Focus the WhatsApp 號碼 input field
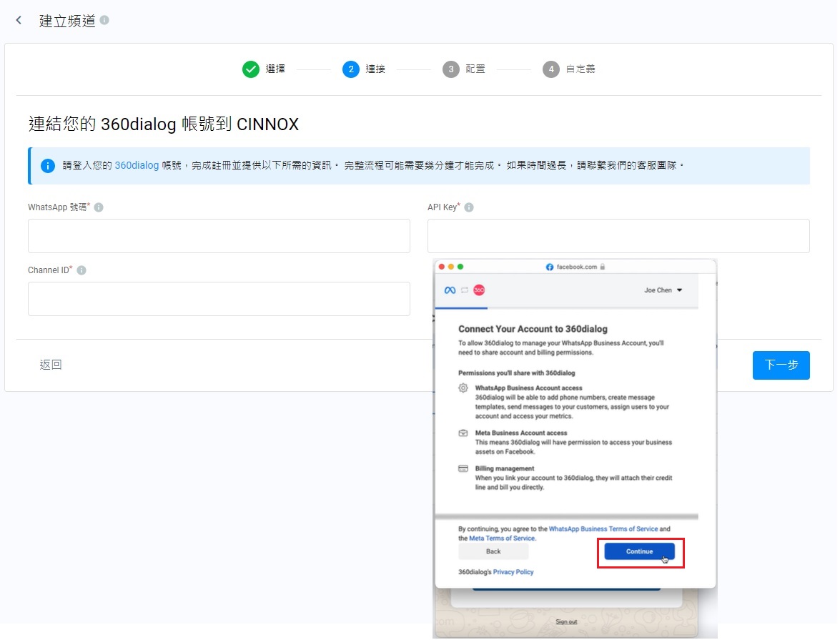840x640 pixels. (219, 236)
